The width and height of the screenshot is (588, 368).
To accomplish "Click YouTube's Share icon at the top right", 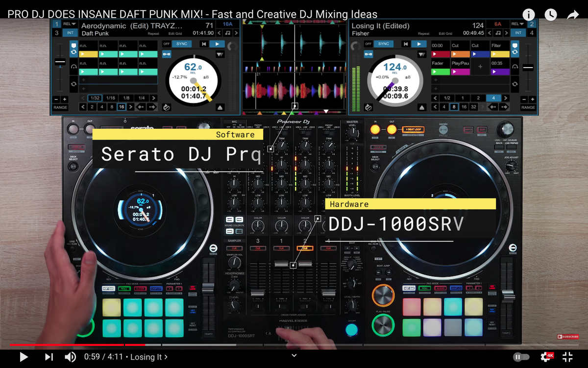I will (572, 15).
